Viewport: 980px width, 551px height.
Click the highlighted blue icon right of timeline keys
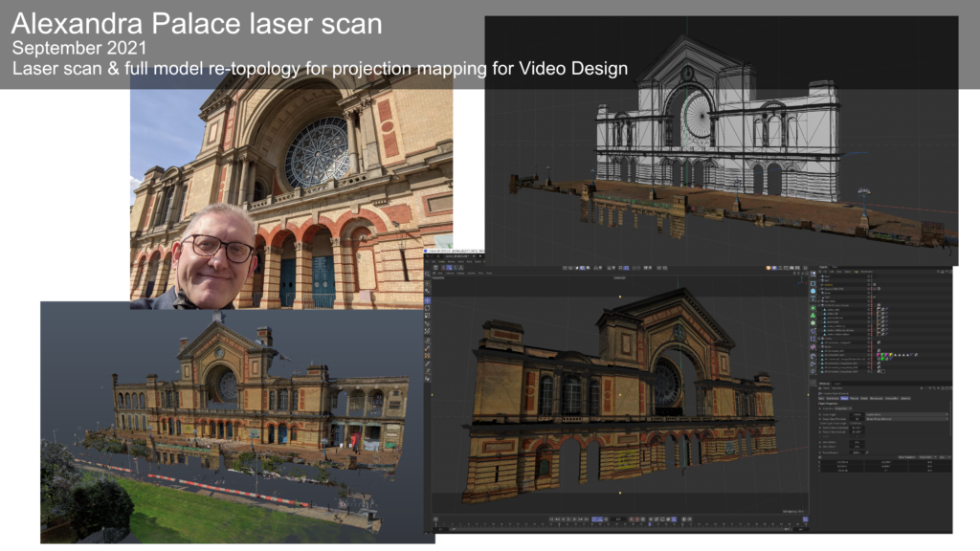pos(674,519)
